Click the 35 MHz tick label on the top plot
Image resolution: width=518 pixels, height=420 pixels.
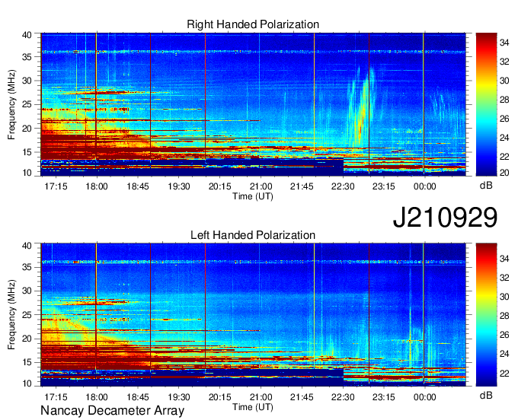(27, 57)
